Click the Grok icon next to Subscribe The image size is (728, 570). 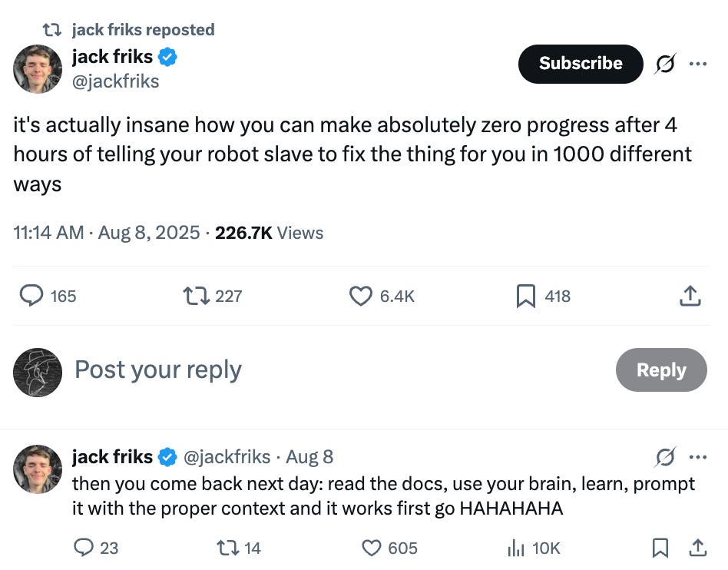pyautogui.click(x=665, y=65)
